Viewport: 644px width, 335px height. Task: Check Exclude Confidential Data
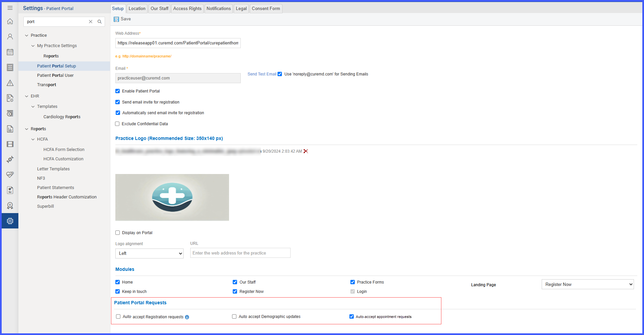point(117,124)
